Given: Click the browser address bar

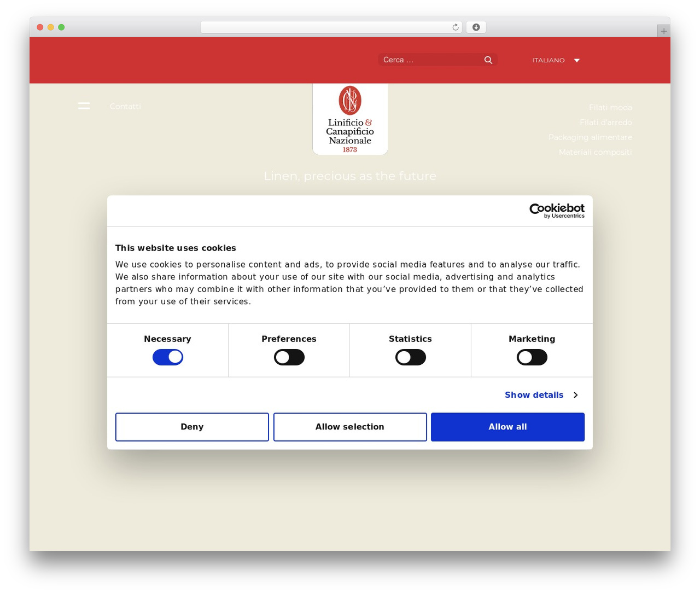Looking at the screenshot, I should click(x=331, y=27).
